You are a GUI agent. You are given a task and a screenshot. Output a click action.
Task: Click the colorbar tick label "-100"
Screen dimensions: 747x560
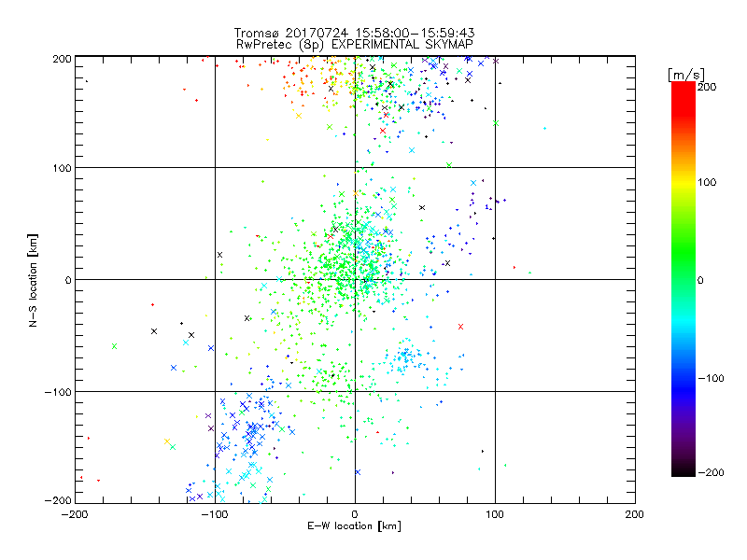pyautogui.click(x=711, y=378)
